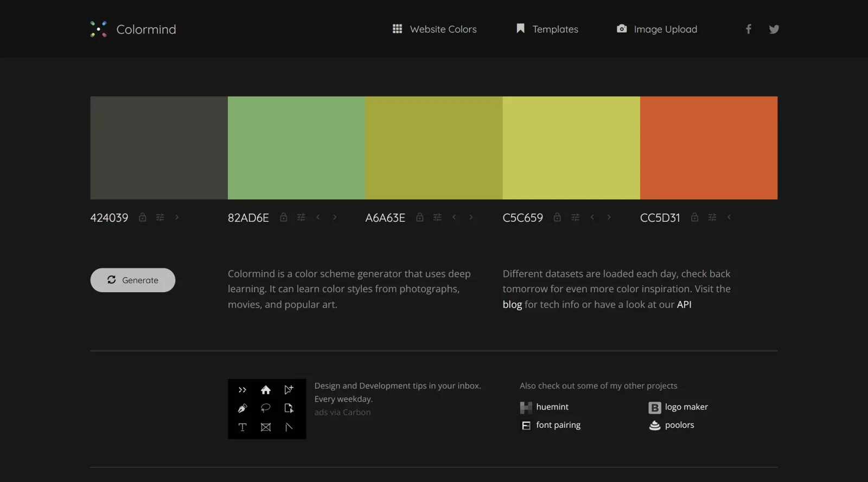
Task: Open the Templates menu item
Action: point(547,29)
